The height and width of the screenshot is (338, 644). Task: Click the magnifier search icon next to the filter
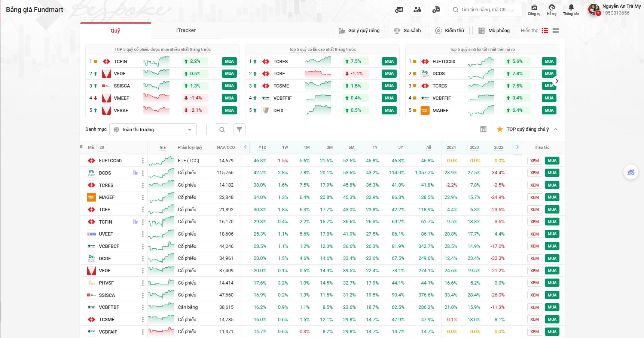coord(222,129)
